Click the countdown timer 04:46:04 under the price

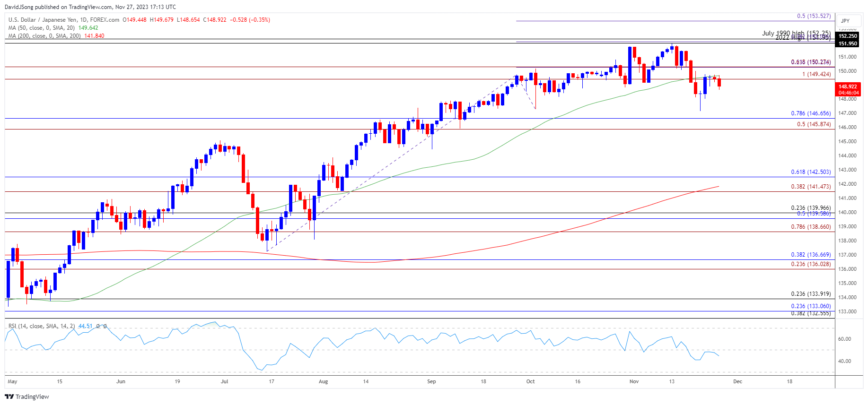click(848, 93)
